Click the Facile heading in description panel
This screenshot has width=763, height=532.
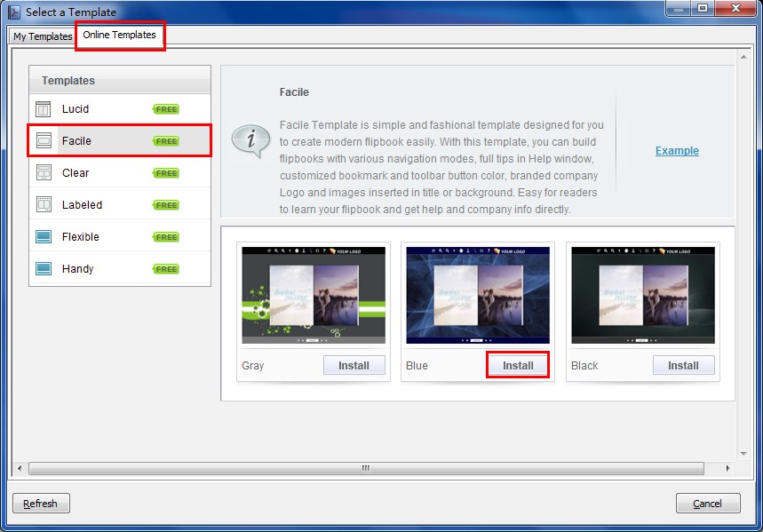[x=294, y=92]
